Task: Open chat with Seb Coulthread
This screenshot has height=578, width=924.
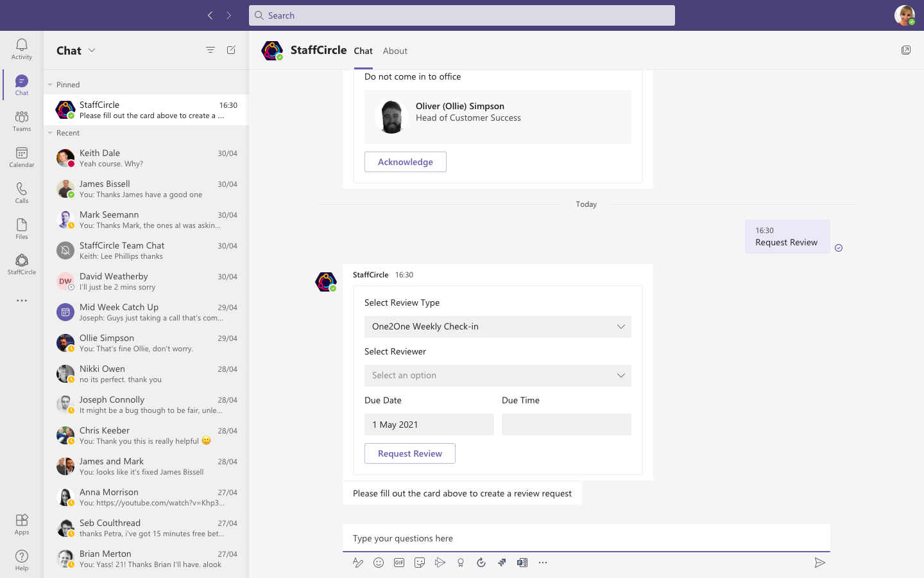Action: click(146, 528)
